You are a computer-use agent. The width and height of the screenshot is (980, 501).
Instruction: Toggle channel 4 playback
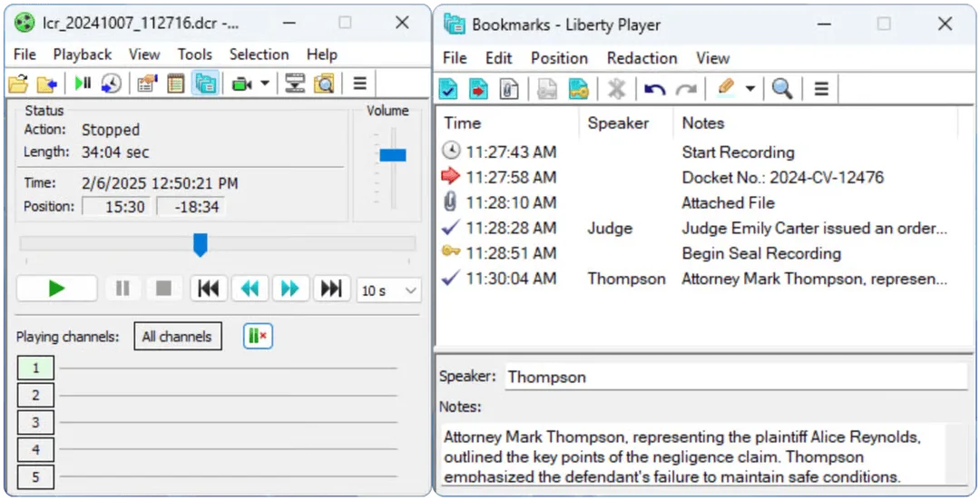tap(35, 449)
